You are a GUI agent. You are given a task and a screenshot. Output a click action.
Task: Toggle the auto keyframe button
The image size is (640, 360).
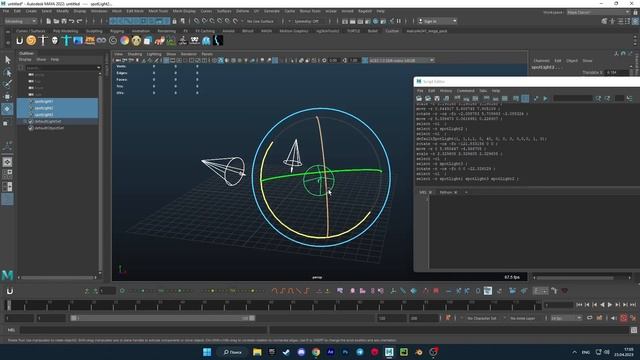click(623, 318)
